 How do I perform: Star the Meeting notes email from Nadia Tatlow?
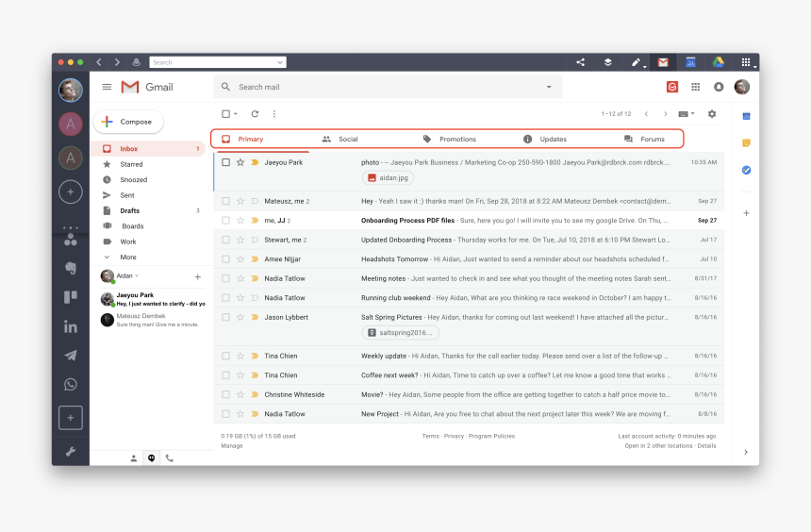coord(240,278)
